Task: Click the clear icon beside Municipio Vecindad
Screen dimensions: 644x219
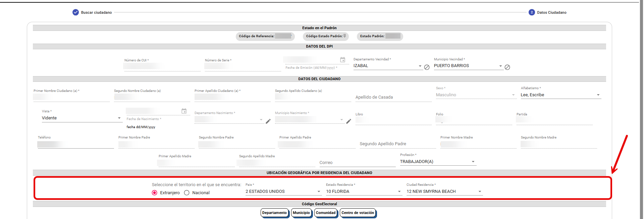Action: [x=507, y=67]
